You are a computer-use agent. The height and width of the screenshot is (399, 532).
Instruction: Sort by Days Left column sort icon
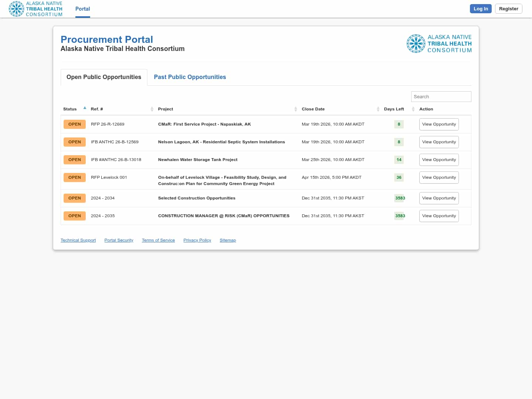pyautogui.click(x=413, y=109)
